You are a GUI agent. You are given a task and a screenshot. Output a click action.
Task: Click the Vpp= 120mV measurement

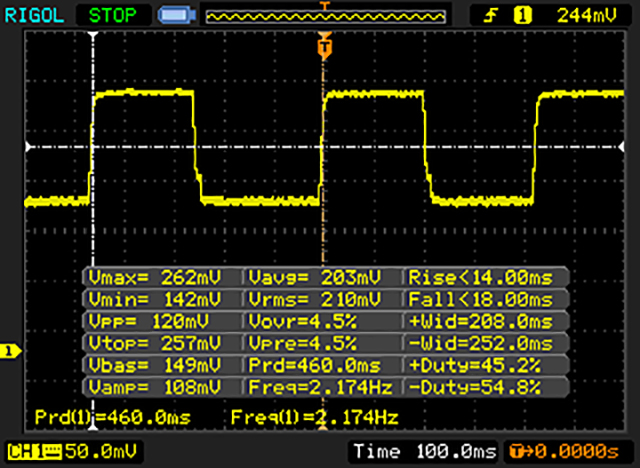point(149,322)
